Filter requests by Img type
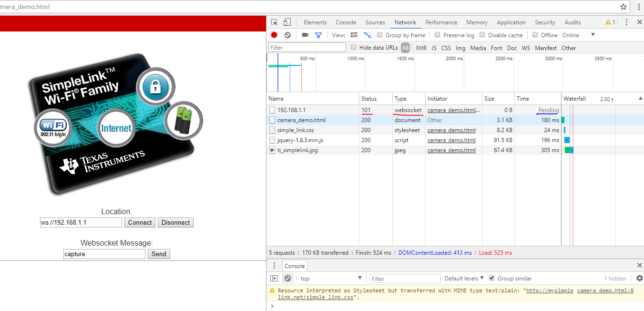Viewport: 644px width, 311px height. tap(460, 48)
